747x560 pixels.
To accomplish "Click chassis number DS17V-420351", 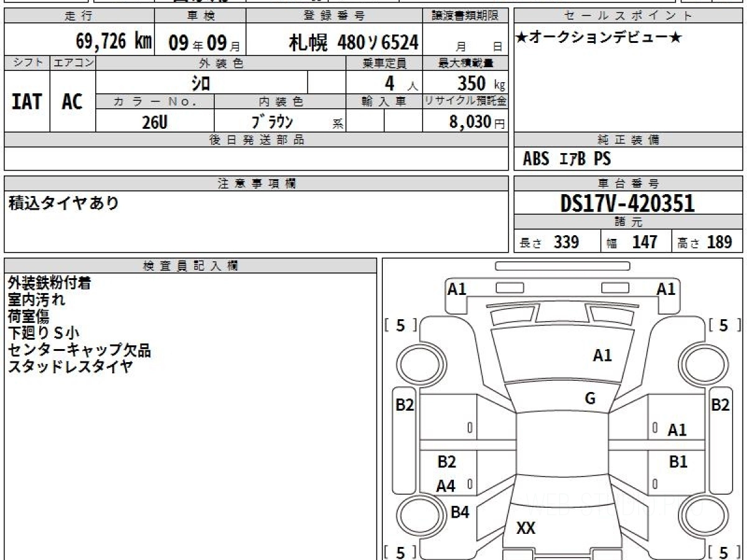I will (x=627, y=203).
